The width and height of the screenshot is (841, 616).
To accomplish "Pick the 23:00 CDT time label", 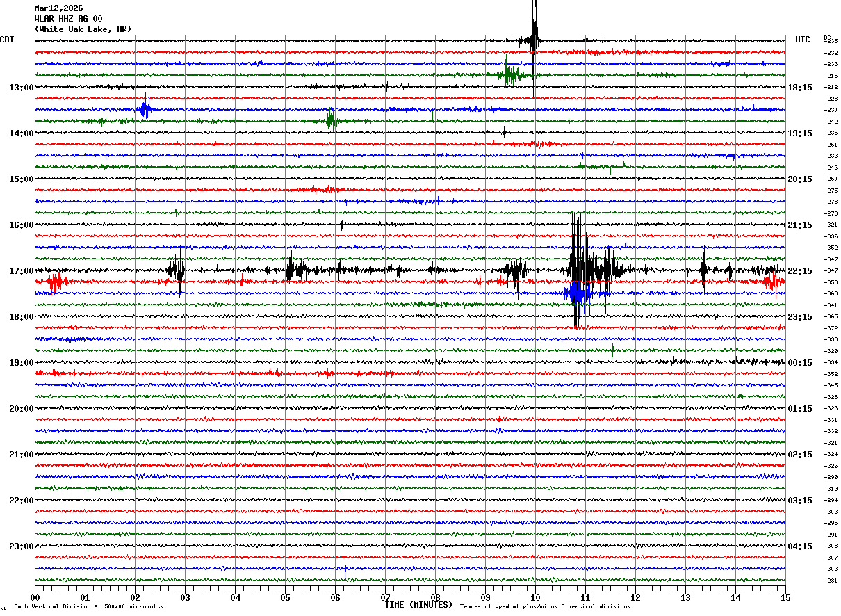I will [x=21, y=546].
